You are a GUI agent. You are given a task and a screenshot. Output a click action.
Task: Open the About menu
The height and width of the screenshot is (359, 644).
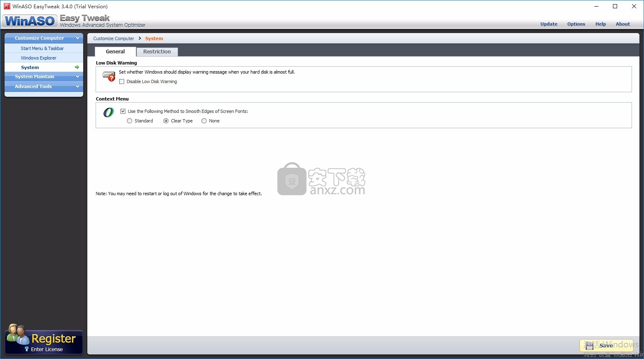click(x=622, y=24)
